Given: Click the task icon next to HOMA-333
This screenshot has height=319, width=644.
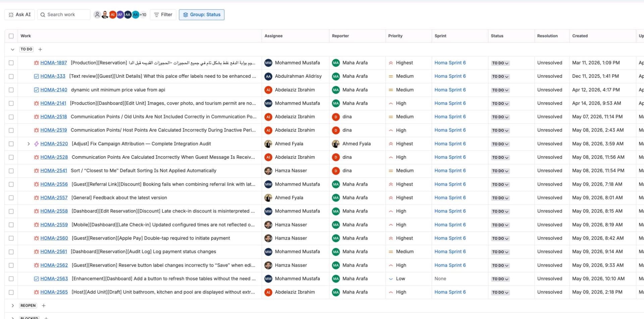Looking at the screenshot, I should [36, 76].
